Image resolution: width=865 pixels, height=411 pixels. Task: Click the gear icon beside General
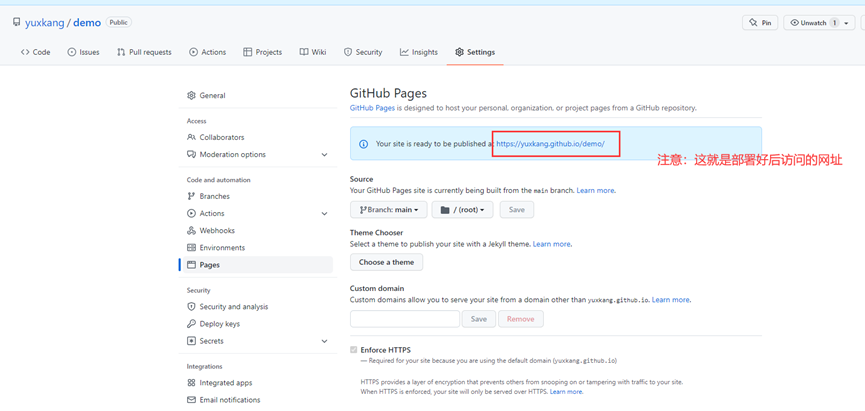(x=191, y=95)
